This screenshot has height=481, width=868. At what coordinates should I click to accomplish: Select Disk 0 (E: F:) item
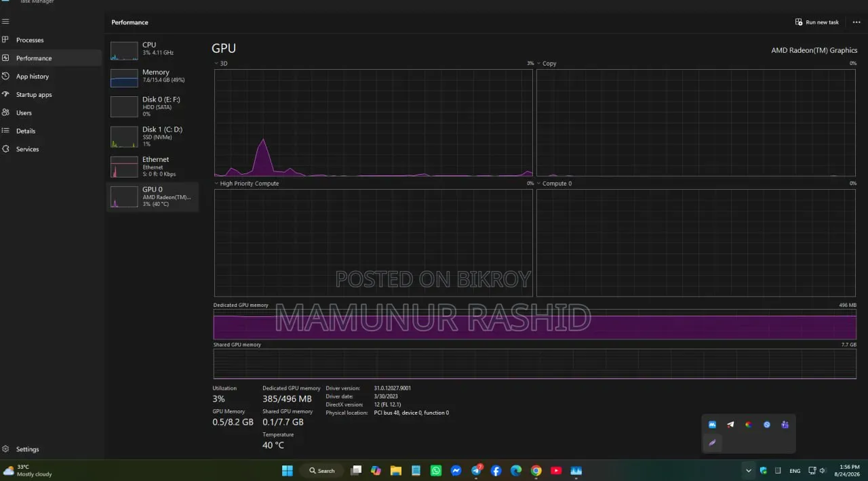pyautogui.click(x=152, y=106)
